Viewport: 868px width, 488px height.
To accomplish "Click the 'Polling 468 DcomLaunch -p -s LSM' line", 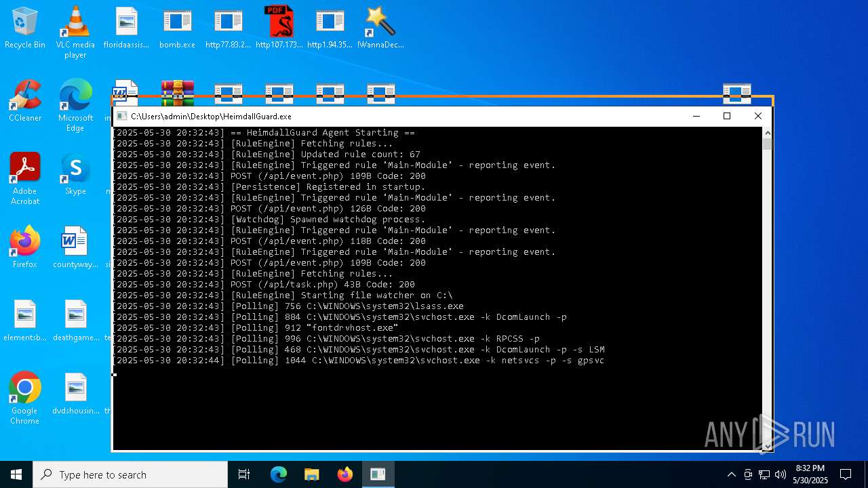I will (x=359, y=350).
